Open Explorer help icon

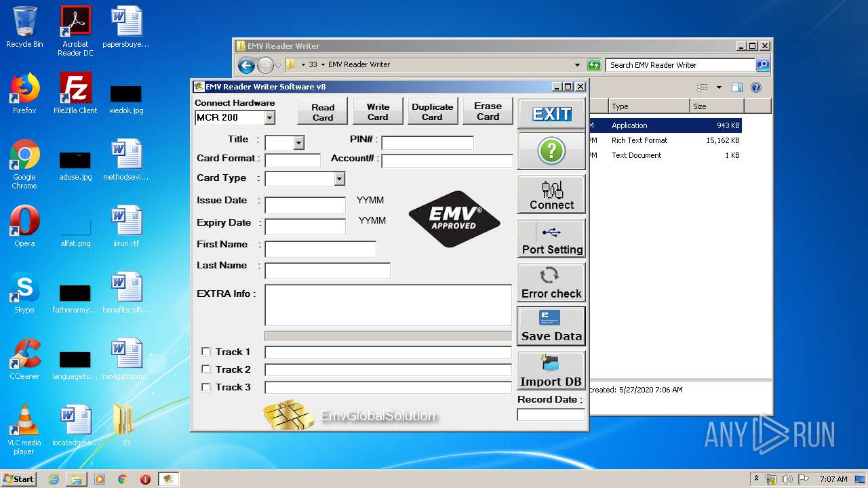pyautogui.click(x=756, y=87)
